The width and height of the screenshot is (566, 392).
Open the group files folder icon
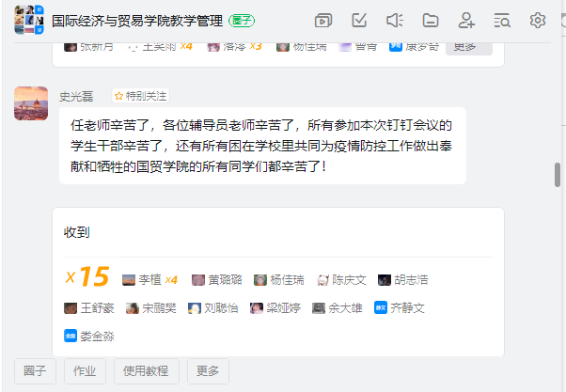431,21
